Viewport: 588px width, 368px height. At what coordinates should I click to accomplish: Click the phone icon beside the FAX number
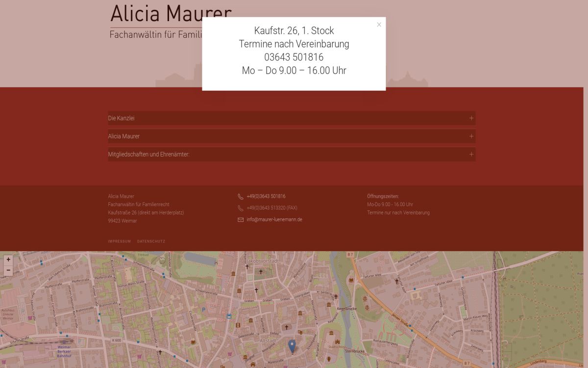241,208
